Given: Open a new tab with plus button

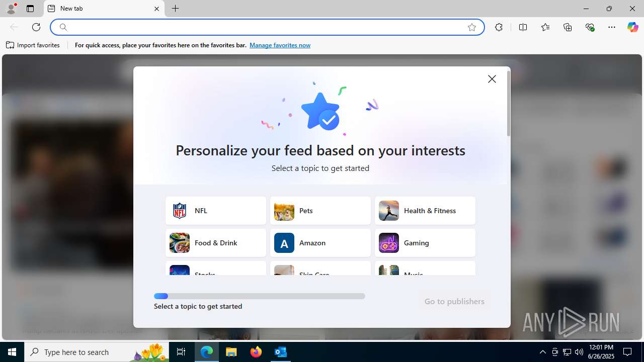Looking at the screenshot, I should click(175, 9).
